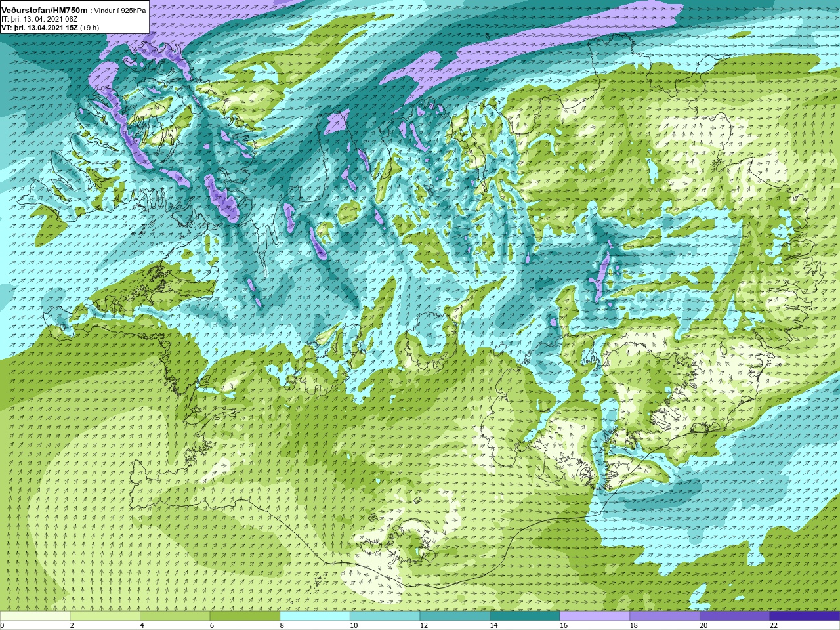Screen dimensions: 840x630
Task: Click the Veðurstofan/HM750m title text
Action: tap(44, 10)
